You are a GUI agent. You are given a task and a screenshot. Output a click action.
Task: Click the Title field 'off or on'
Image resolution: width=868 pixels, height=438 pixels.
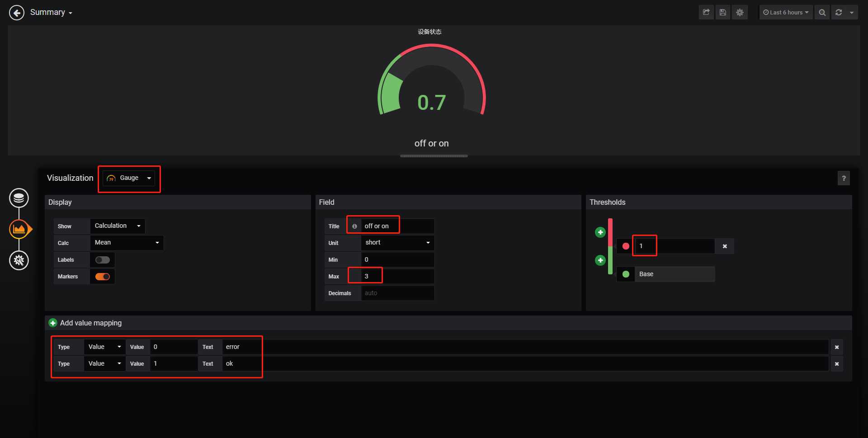397,226
